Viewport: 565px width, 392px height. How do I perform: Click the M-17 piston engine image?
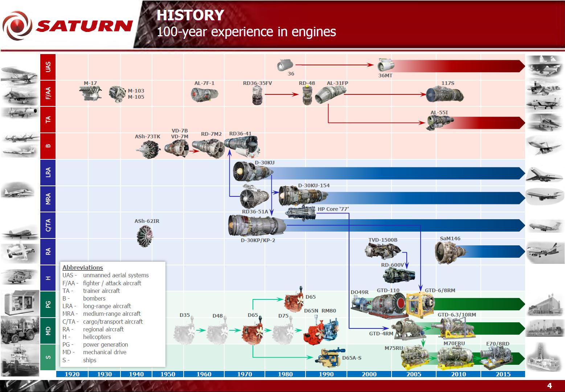[90, 93]
